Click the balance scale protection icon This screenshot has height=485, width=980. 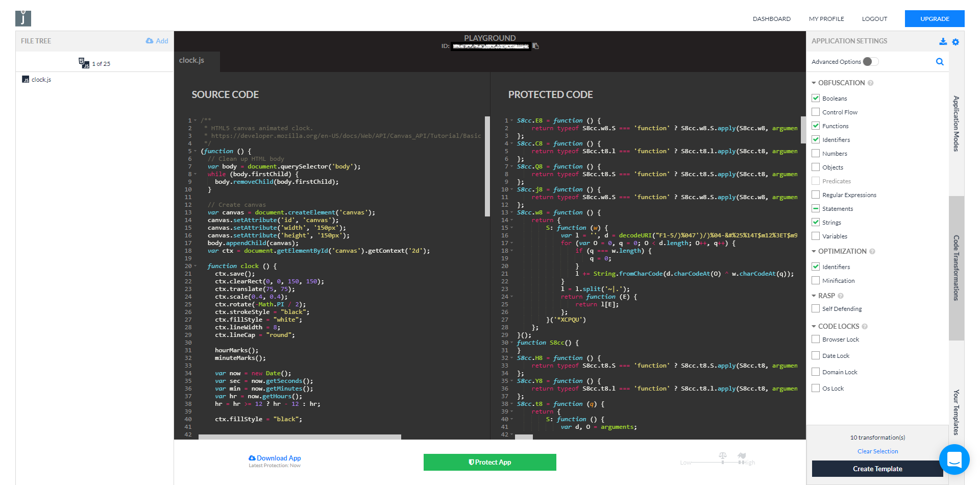coord(722,455)
